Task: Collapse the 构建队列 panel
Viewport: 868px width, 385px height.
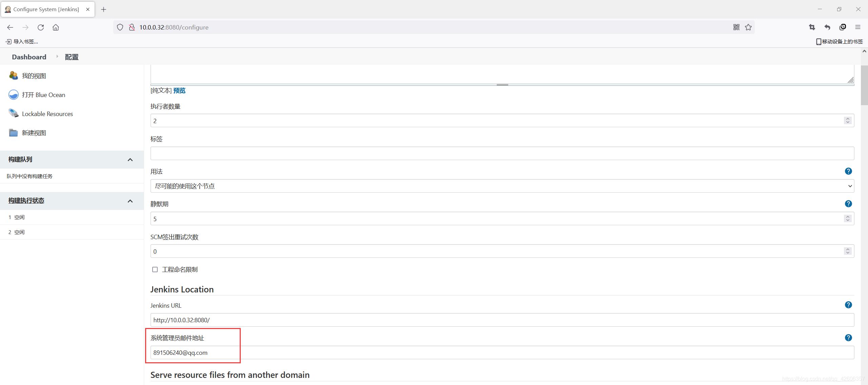Action: (130, 160)
